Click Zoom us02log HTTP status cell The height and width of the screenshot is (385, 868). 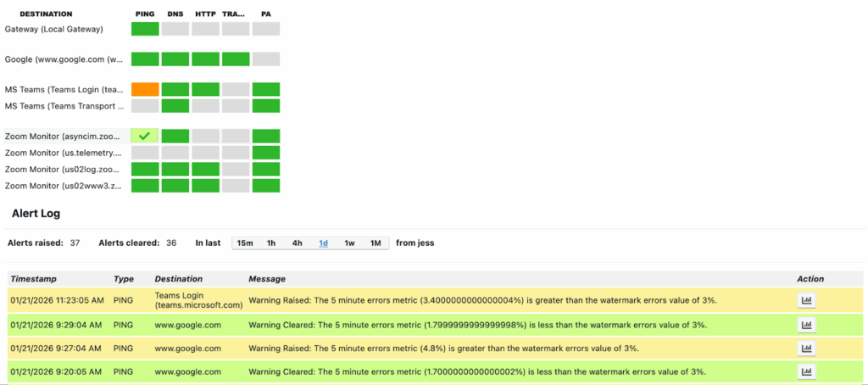[206, 169]
